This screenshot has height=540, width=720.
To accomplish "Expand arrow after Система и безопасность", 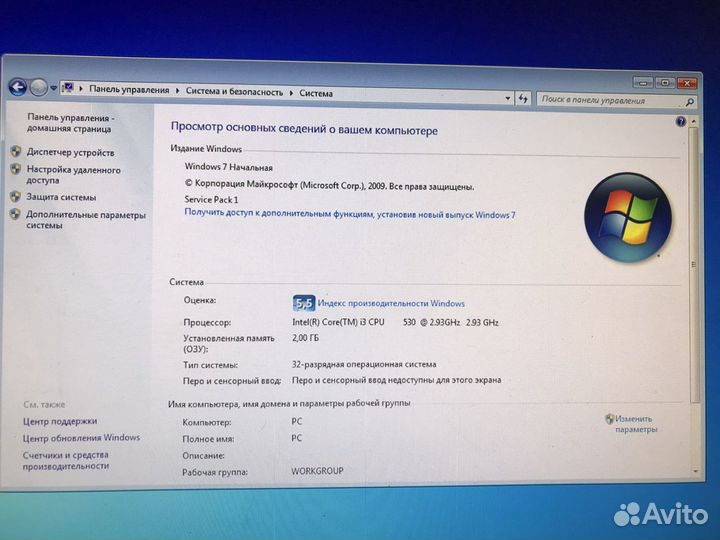I will [291, 93].
